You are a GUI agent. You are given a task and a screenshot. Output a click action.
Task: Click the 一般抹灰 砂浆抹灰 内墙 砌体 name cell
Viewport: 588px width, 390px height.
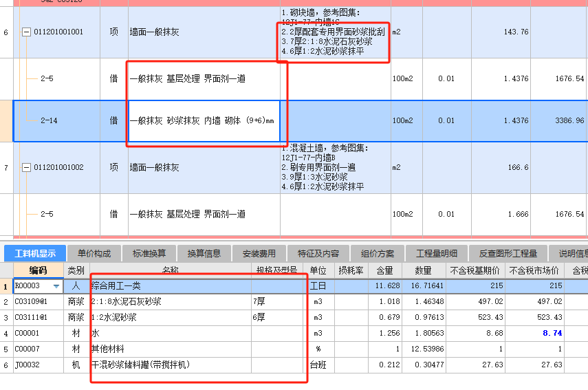[204, 121]
